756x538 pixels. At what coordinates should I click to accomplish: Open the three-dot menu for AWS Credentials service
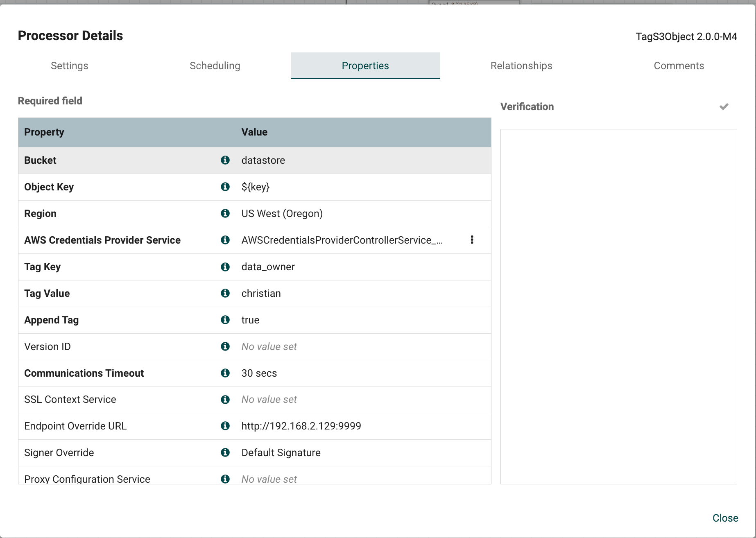pyautogui.click(x=472, y=240)
